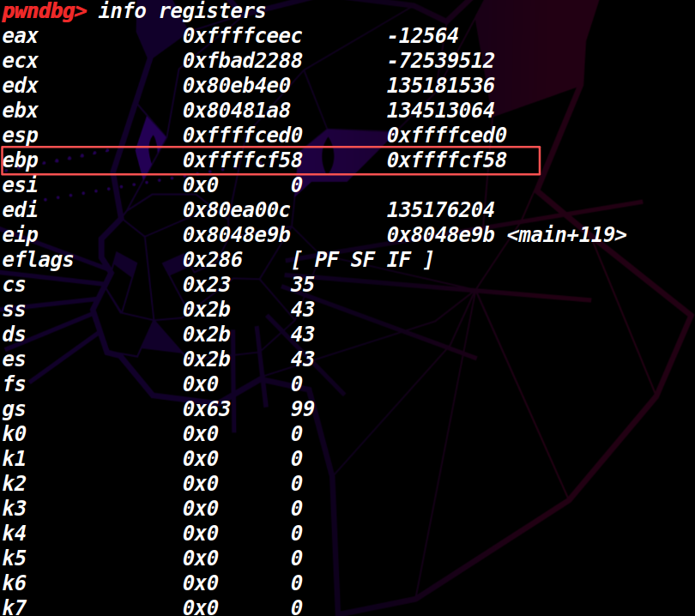This screenshot has width=695, height=616.
Task: Click the ebx hex value 0x80481a8
Action: click(x=236, y=111)
